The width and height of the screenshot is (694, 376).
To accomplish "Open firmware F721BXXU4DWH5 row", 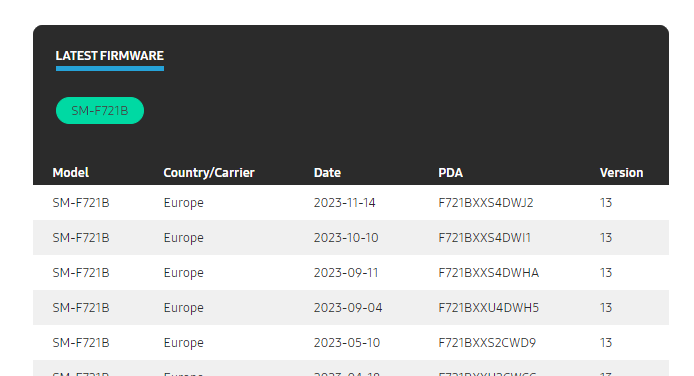I will [x=351, y=307].
